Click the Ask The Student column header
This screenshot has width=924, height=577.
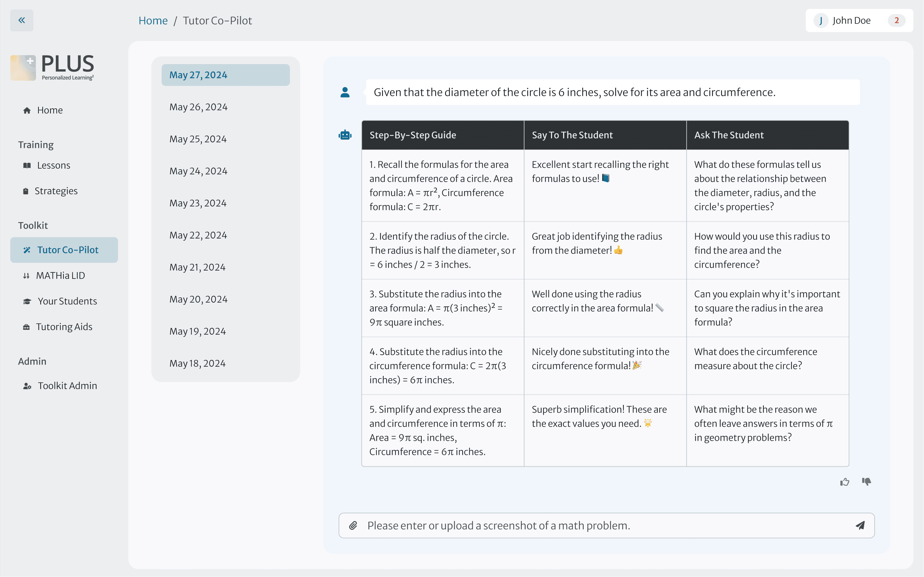tap(767, 135)
